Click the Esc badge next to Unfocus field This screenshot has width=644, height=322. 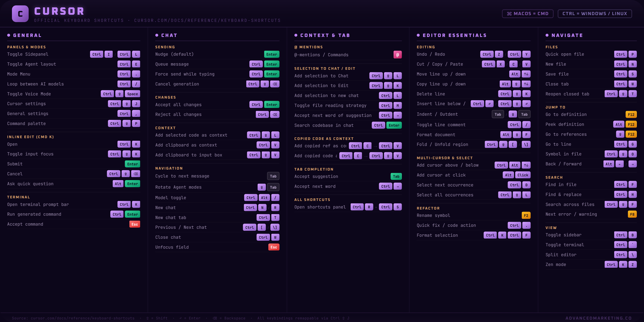pos(274,247)
